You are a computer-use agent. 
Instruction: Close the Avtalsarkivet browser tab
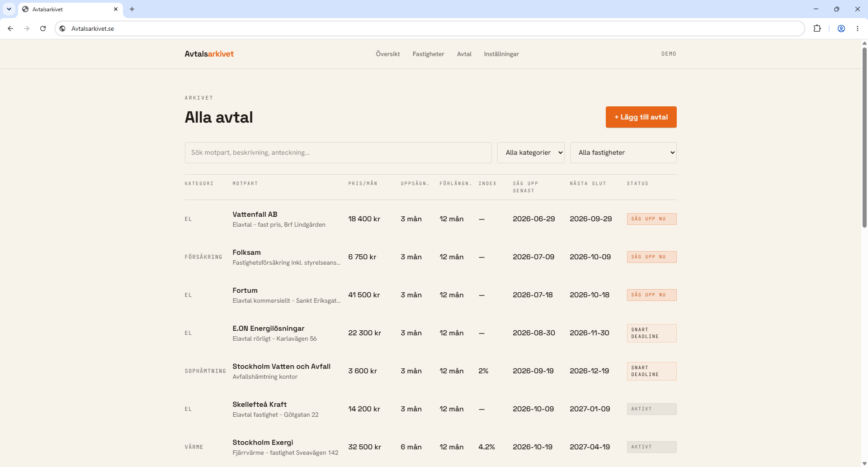(116, 9)
